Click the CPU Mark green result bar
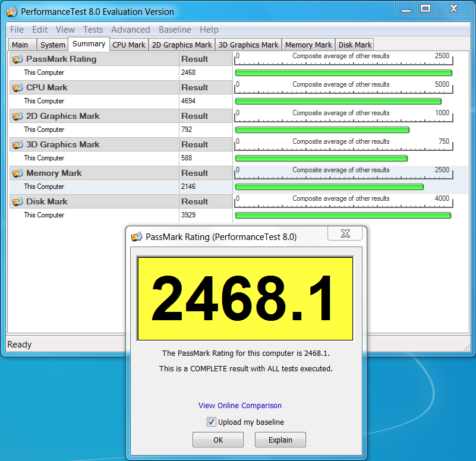Viewport: 476px width, 461px height. coord(338,102)
